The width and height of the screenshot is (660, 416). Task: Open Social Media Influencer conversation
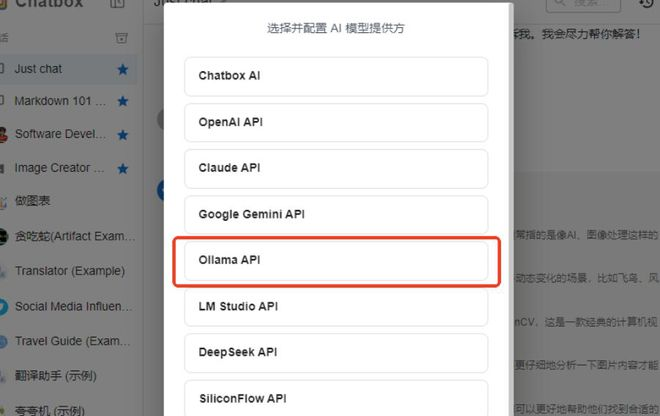pyautogui.click(x=67, y=306)
